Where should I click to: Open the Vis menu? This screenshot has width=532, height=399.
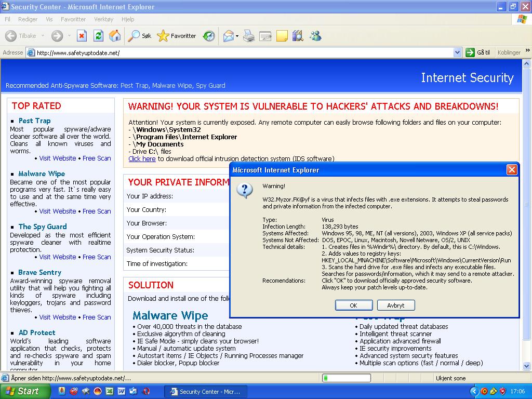(x=49, y=19)
